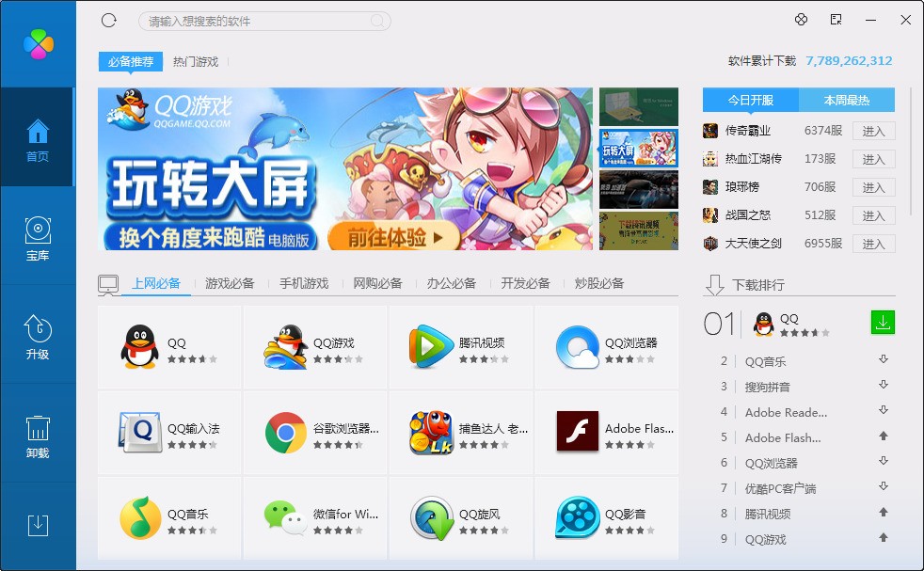Click the refresh icon beside the search box
Screen dimensions: 924x571
pyautogui.click(x=108, y=21)
